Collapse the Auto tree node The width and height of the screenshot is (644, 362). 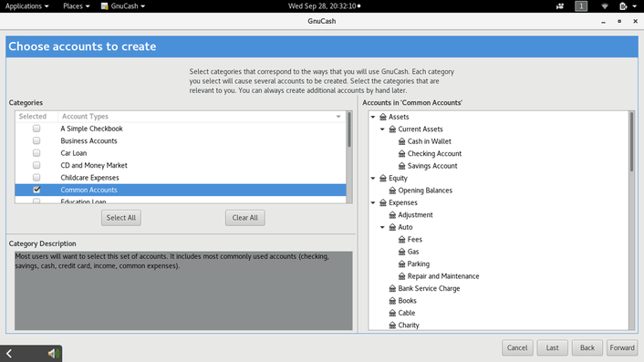(382, 227)
